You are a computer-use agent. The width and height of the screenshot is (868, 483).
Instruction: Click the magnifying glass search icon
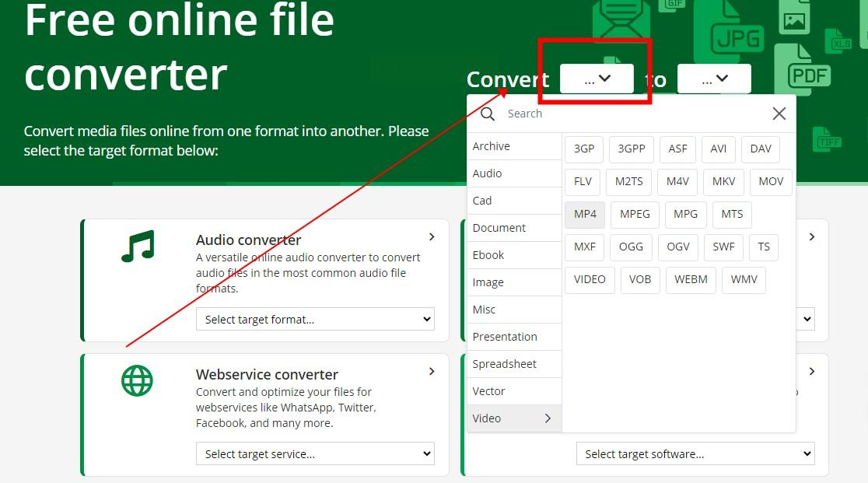coord(488,114)
